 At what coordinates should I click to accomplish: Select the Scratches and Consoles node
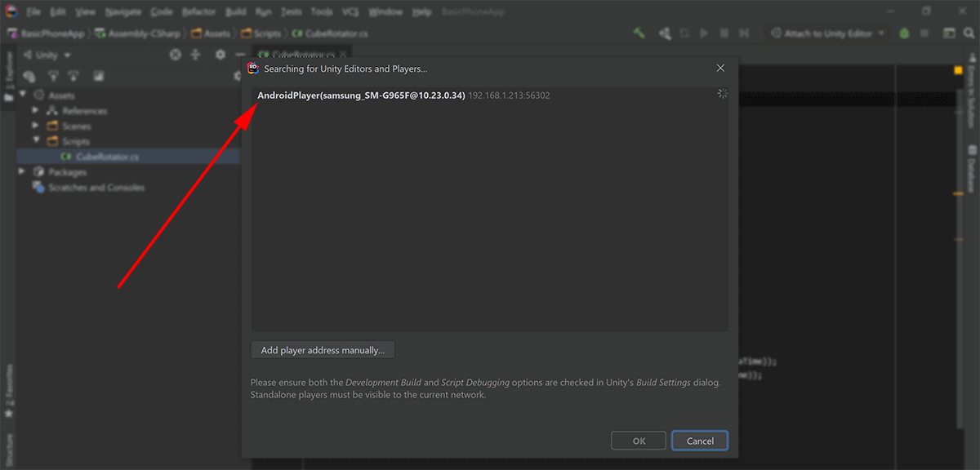pos(96,188)
